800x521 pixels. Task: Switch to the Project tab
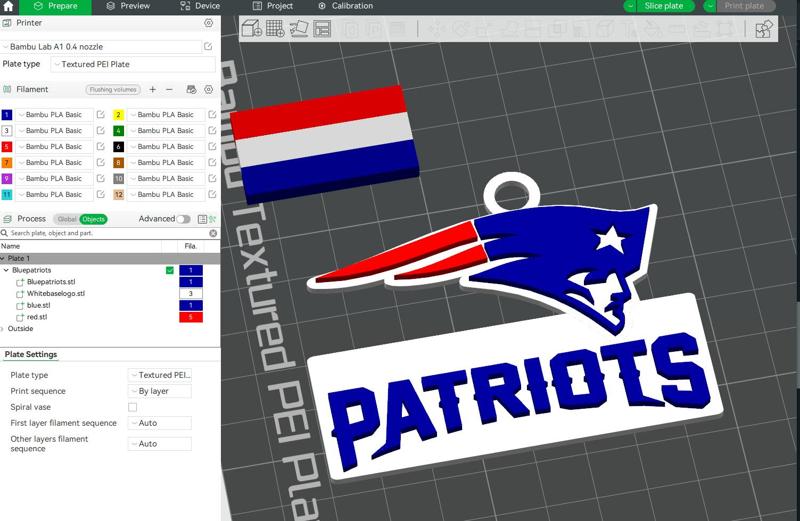coord(273,6)
